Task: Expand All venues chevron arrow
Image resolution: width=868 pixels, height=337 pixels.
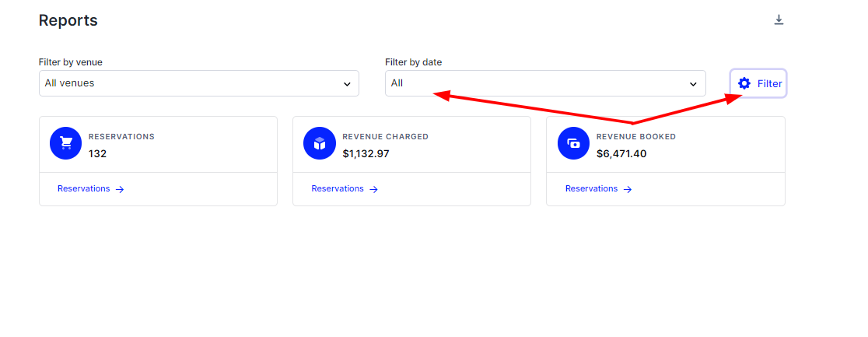Action: point(347,84)
